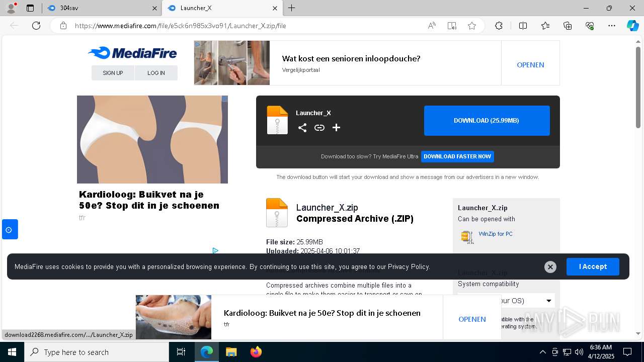The image size is (644, 362).
Task: Open the collections icon
Action: coord(568,26)
